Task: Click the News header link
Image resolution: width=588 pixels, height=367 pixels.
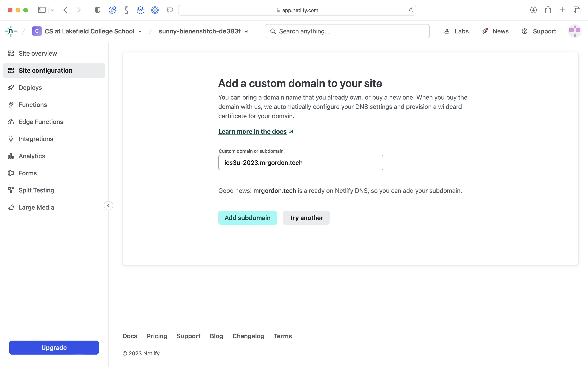Action: 495,31
